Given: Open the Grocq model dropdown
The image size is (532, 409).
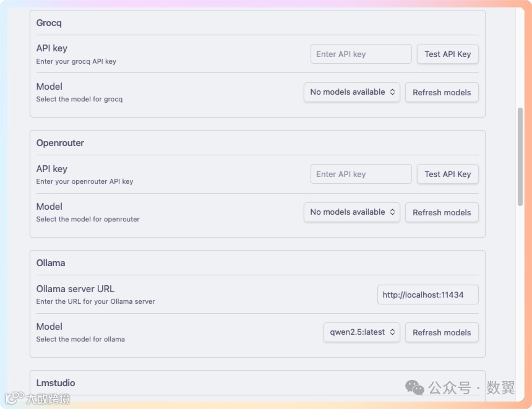Looking at the screenshot, I should pyautogui.click(x=352, y=92).
